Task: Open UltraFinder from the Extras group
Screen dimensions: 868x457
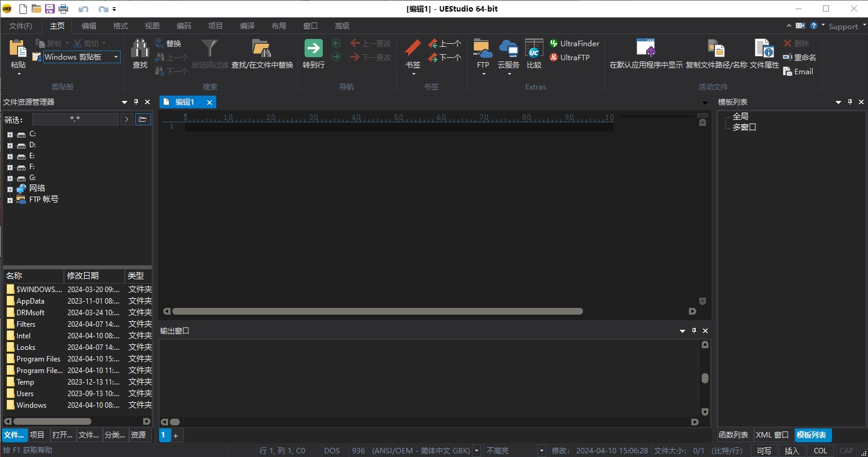Action: tap(574, 43)
